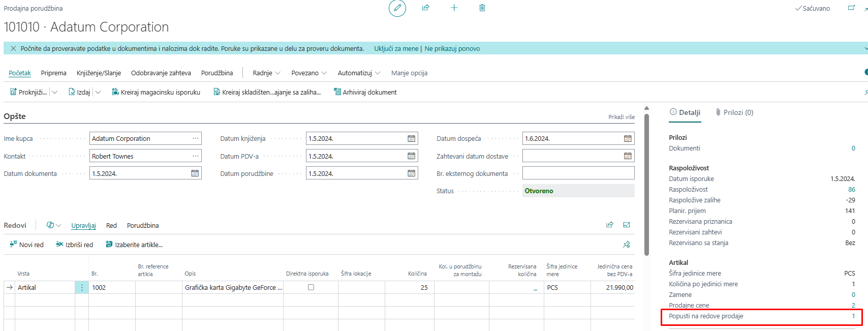Click the share icon in header
The height and width of the screenshot is (331, 868).
[425, 8]
